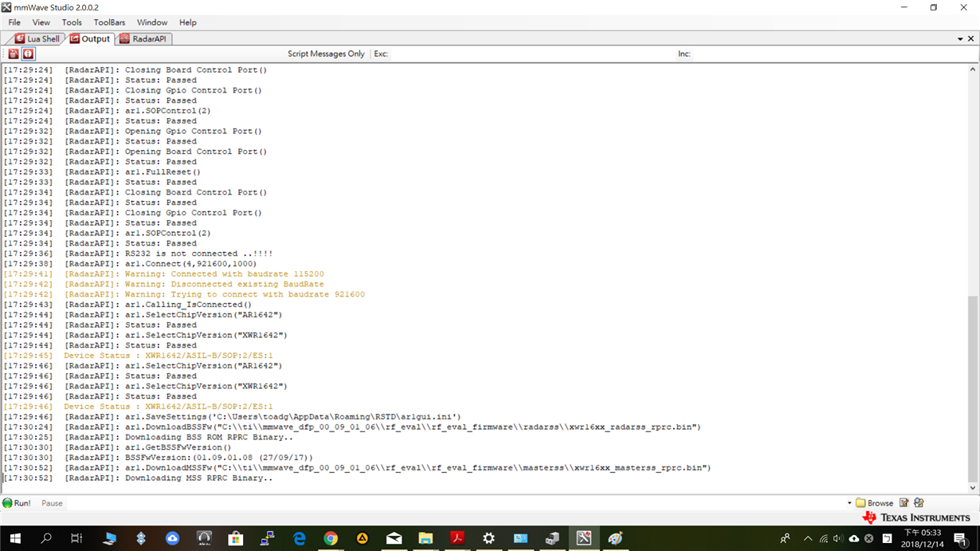The height and width of the screenshot is (551, 980).
Task: Select the 'Downloading BSS ROM RPRC Binary' line
Action: click(x=148, y=437)
